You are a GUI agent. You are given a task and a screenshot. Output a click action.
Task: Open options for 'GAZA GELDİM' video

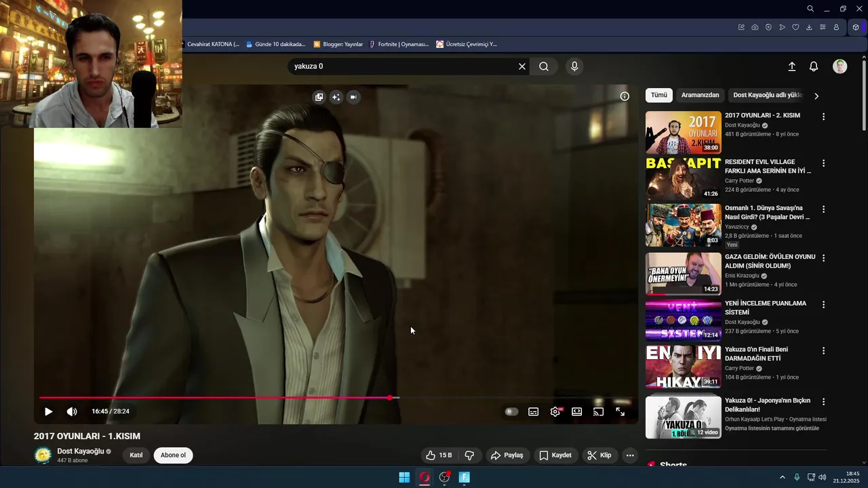[823, 258]
